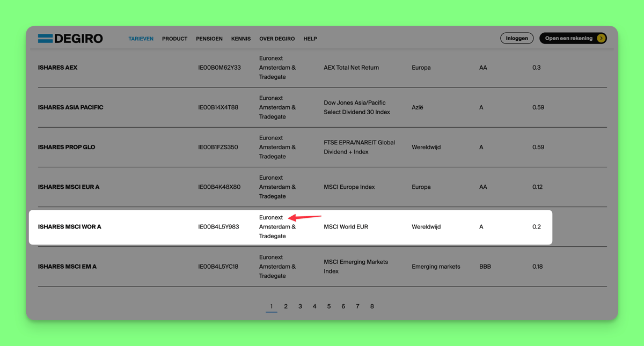Go to page 2 of results

tap(286, 306)
